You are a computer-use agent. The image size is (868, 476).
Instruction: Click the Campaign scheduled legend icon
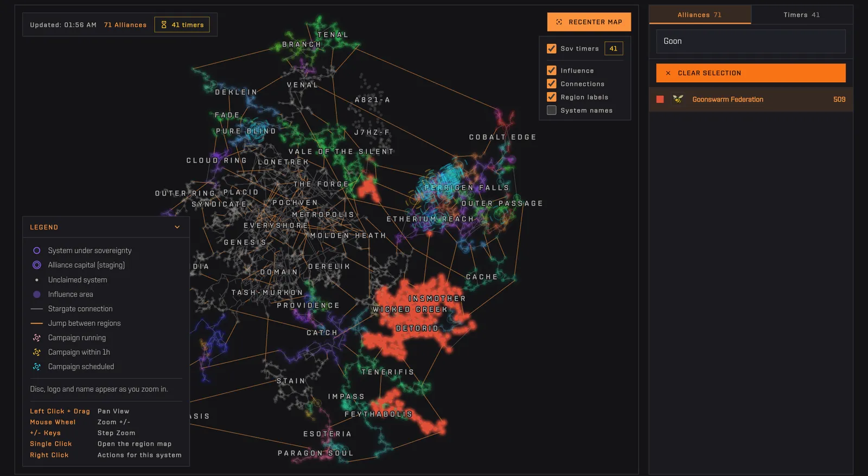pos(37,367)
